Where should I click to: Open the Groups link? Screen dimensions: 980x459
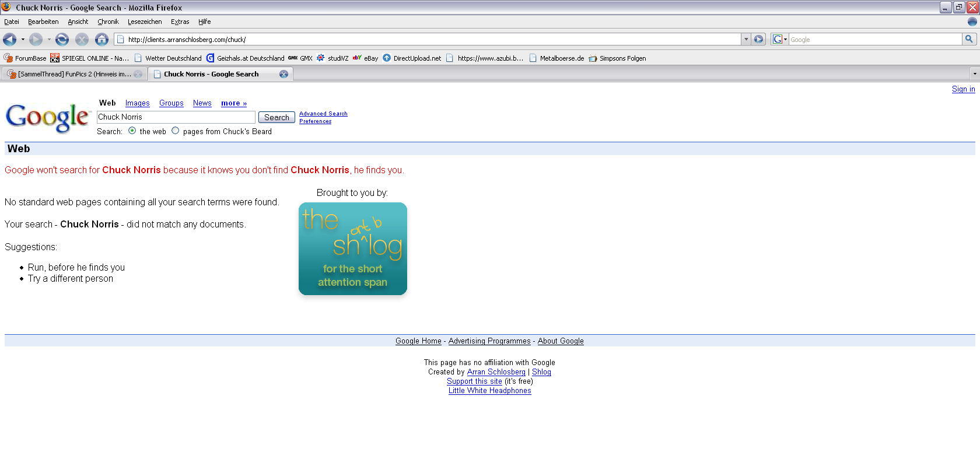[171, 103]
